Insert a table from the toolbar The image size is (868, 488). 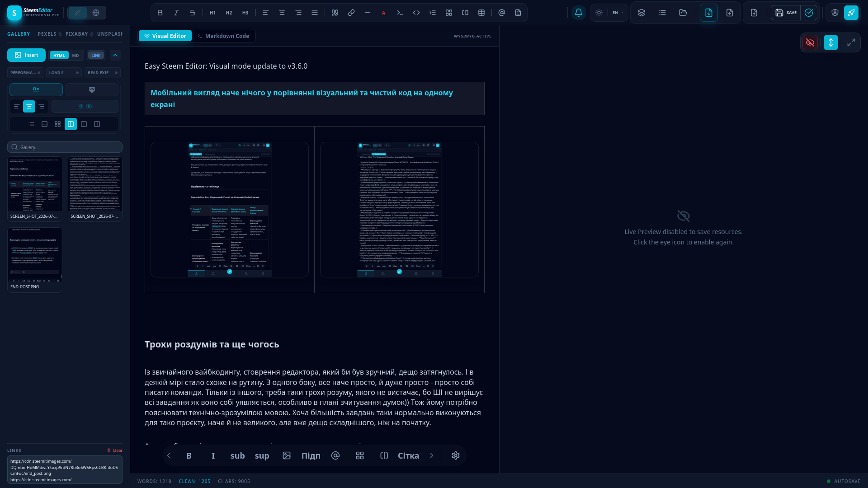pos(481,13)
